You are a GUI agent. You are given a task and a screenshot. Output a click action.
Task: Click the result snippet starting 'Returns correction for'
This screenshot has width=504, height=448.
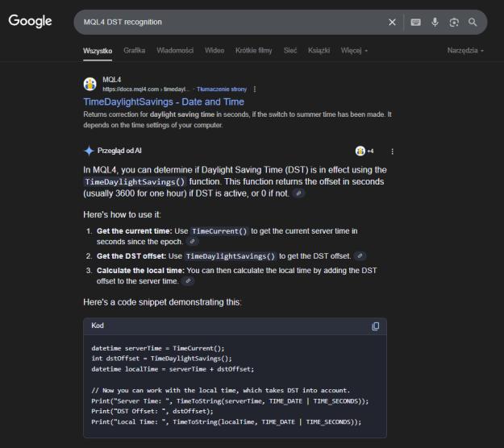click(237, 119)
